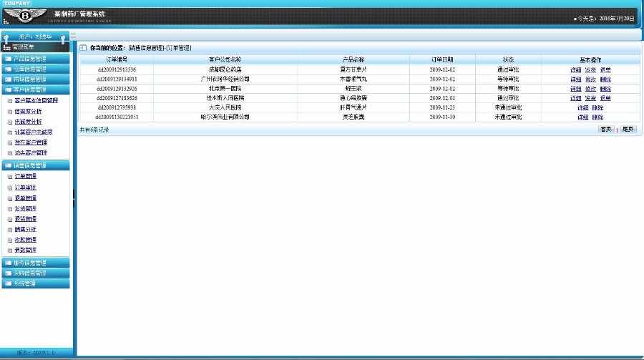Screen dimensions: 644x360
Task: Open 收款管理 under sales management
Action: click(x=26, y=240)
